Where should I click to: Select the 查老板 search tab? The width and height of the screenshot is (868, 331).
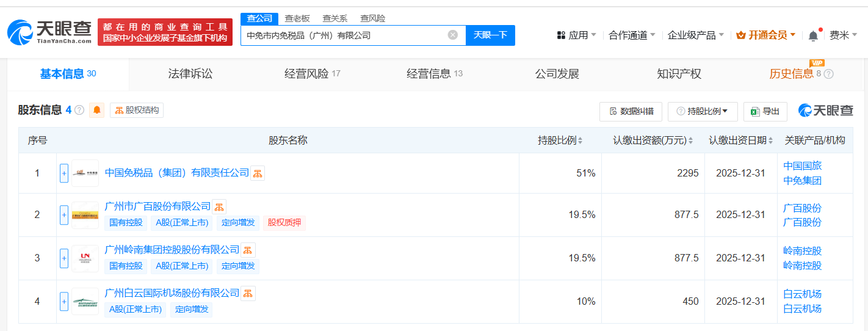point(297,18)
